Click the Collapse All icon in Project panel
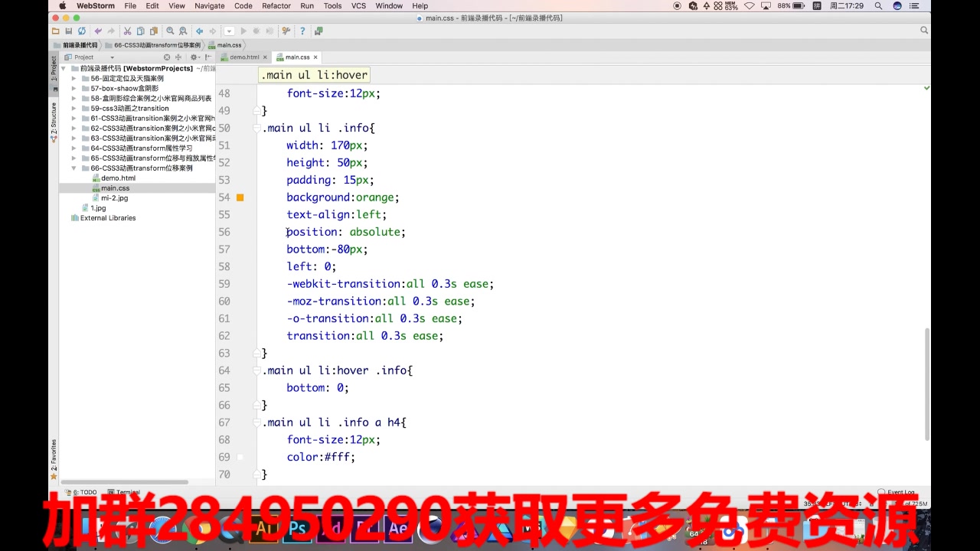Image resolution: width=980 pixels, height=551 pixels. click(178, 57)
